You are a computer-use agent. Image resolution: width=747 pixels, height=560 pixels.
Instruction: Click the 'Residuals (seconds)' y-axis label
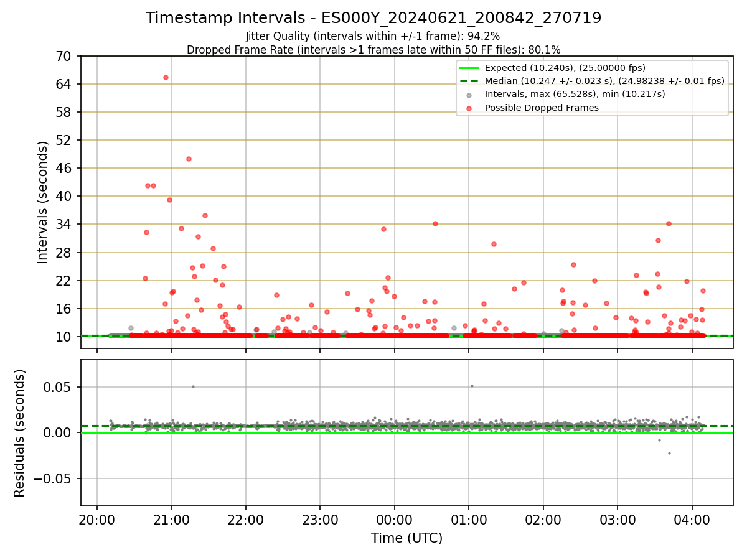20,433
